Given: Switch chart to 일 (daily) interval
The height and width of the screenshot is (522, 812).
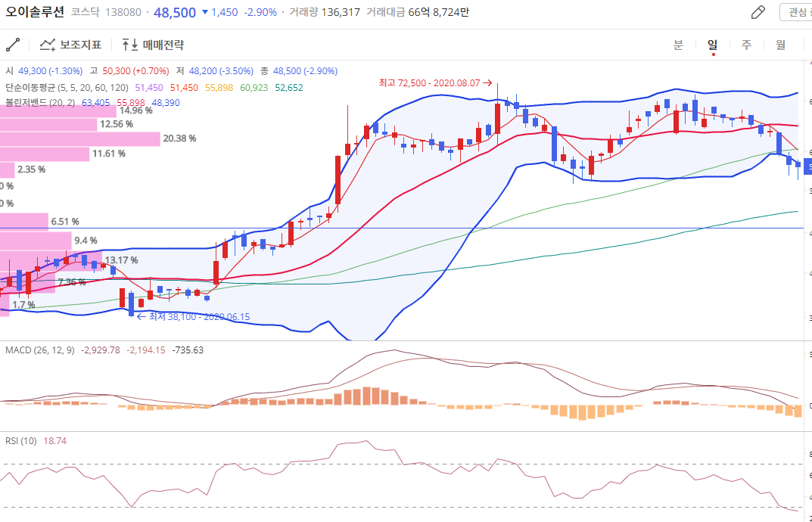Looking at the screenshot, I should pyautogui.click(x=713, y=45).
